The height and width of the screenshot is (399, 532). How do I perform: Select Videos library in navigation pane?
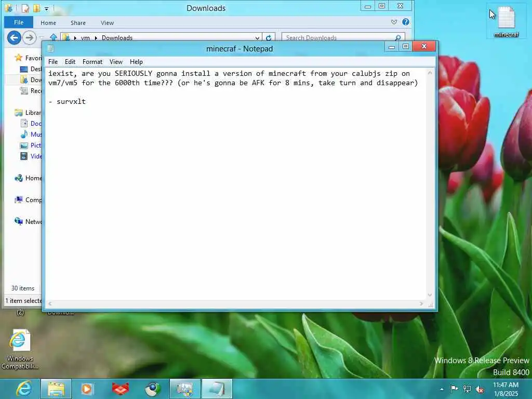pos(31,156)
